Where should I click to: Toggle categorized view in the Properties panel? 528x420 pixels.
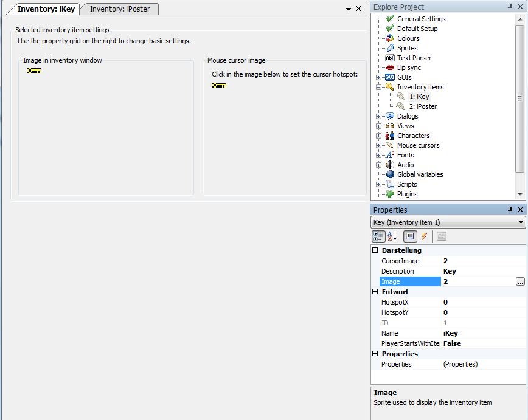click(378, 236)
